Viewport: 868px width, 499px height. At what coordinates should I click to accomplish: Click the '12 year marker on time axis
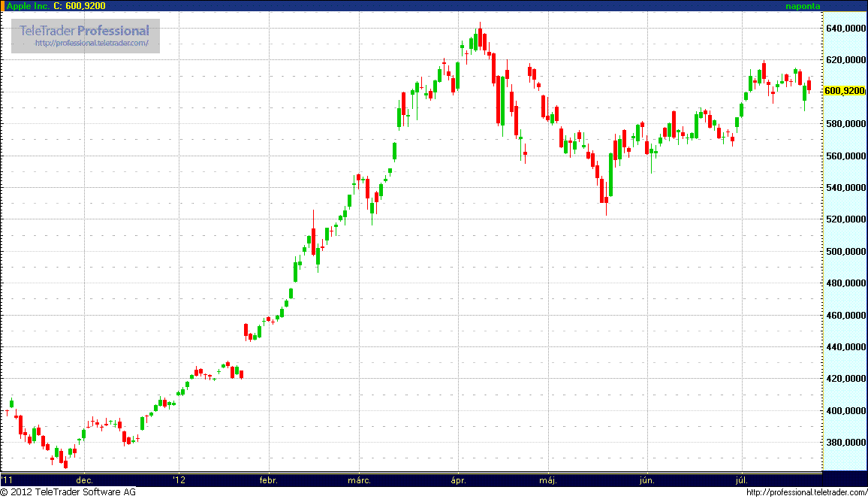178,479
